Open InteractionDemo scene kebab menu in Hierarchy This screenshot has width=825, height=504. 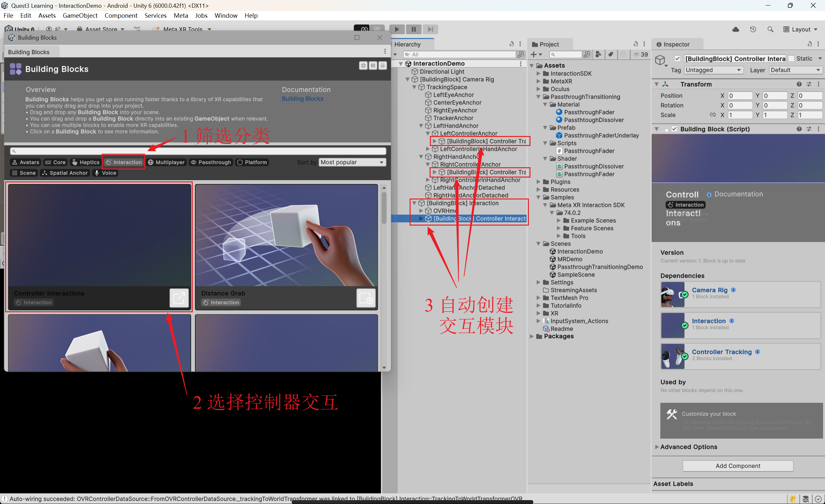tap(521, 63)
